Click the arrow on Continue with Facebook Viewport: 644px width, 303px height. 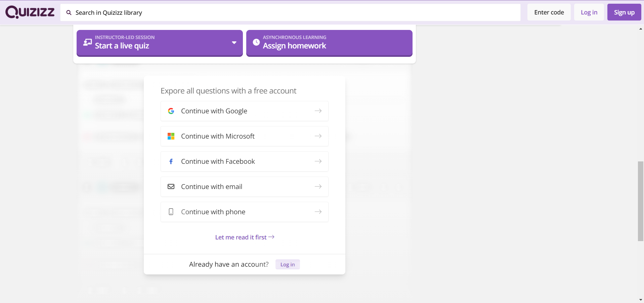(318, 161)
